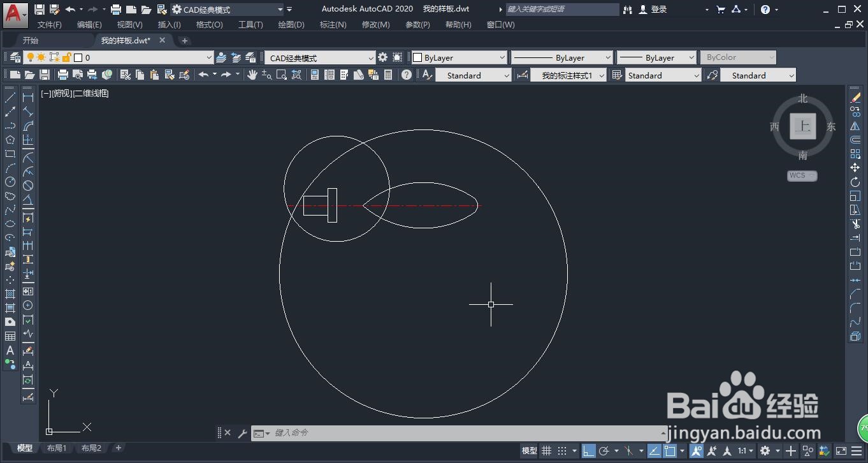Select the Polygon draw tool
Screen dimensions: 868x463
(x=10, y=140)
